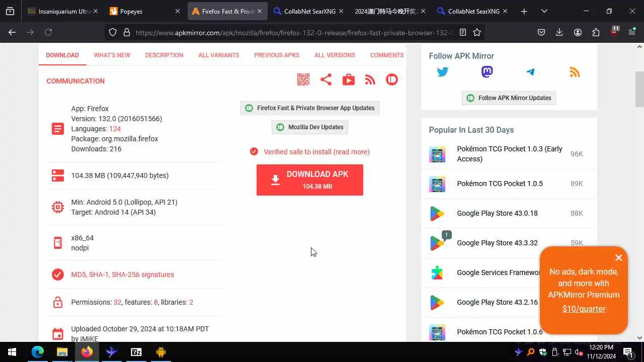The height and width of the screenshot is (362, 644).
Task: Open the RSS feed icon beside share
Action: pyautogui.click(x=370, y=79)
